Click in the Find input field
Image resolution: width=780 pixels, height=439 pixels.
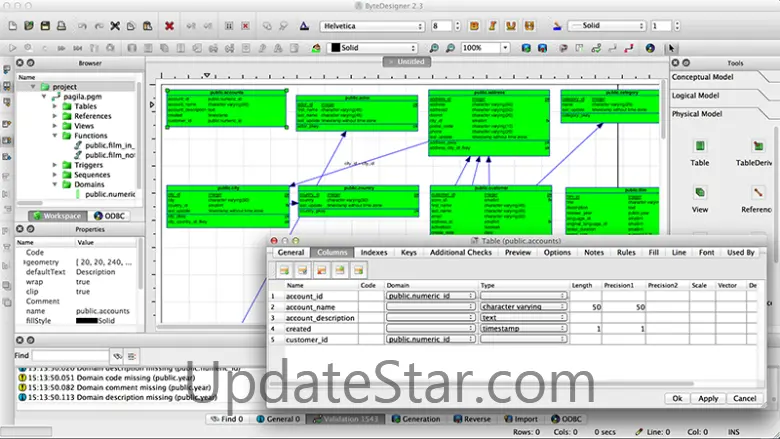70,355
